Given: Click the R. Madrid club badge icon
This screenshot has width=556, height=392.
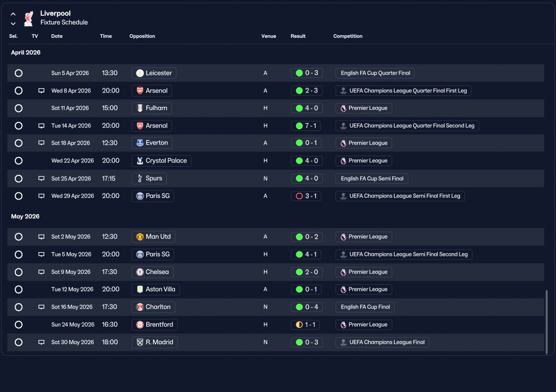Looking at the screenshot, I should tap(140, 342).
